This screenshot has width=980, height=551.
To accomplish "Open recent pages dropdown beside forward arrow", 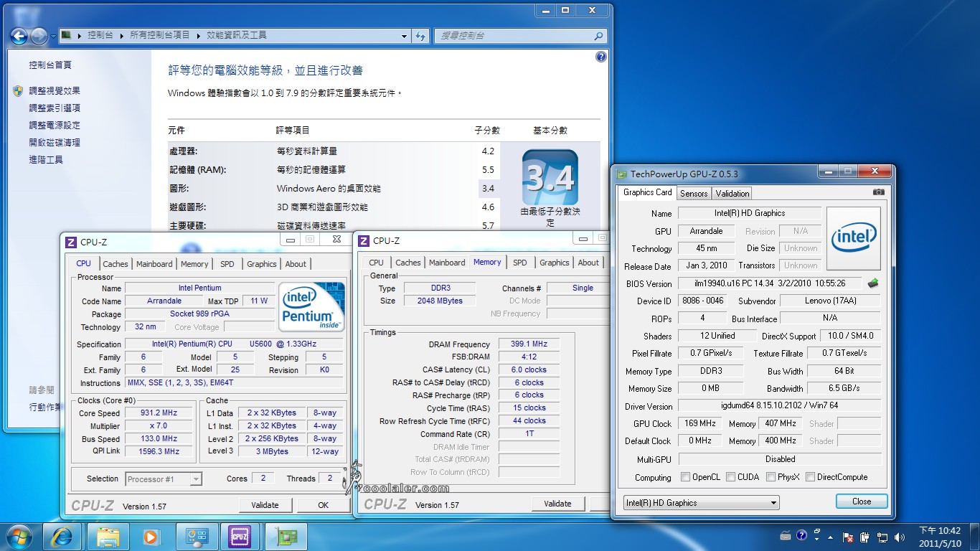I will [53, 35].
